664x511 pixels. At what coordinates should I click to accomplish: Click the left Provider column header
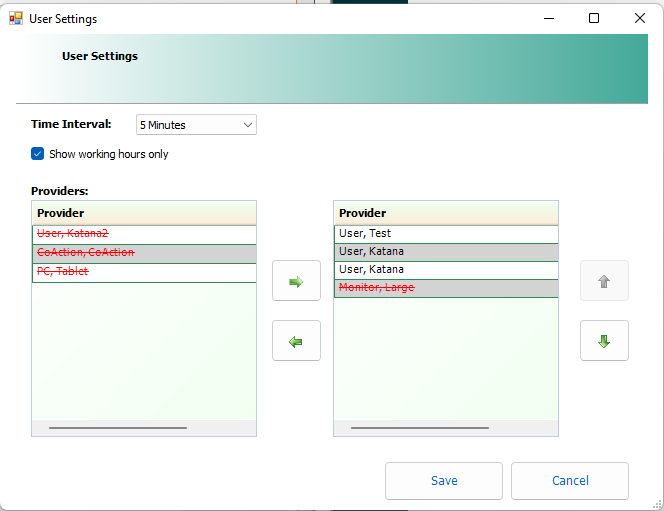[x=144, y=213]
